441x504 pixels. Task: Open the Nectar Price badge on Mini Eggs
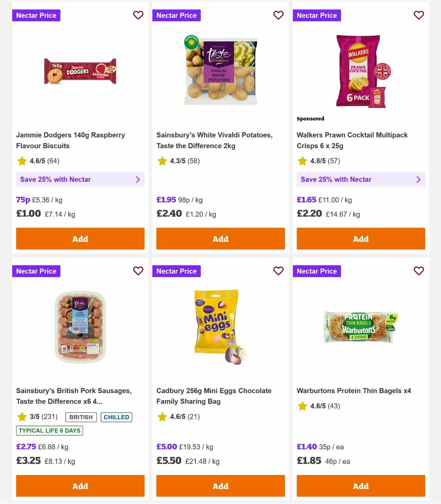(x=177, y=271)
